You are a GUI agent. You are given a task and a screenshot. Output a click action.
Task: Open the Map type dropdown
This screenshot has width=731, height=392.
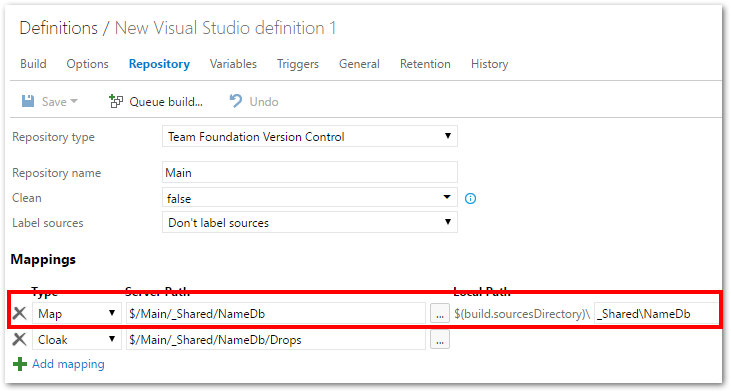[x=77, y=313]
